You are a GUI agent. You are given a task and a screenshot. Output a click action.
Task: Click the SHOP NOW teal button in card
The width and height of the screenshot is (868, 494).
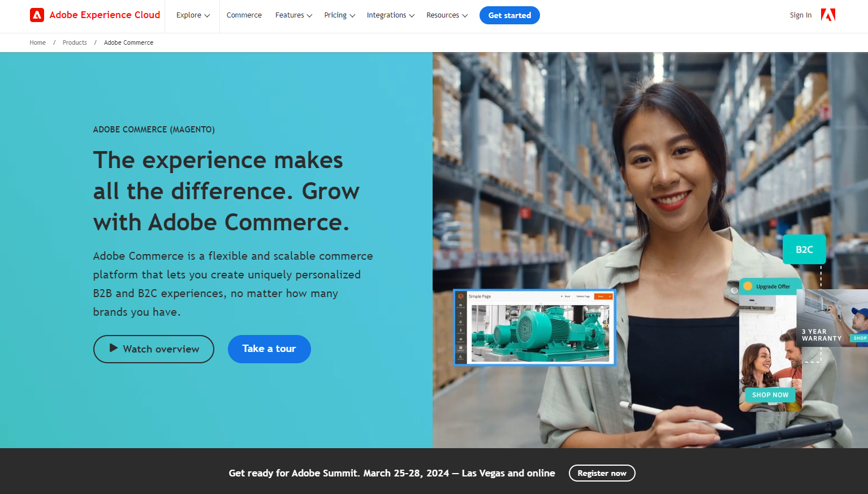click(770, 395)
